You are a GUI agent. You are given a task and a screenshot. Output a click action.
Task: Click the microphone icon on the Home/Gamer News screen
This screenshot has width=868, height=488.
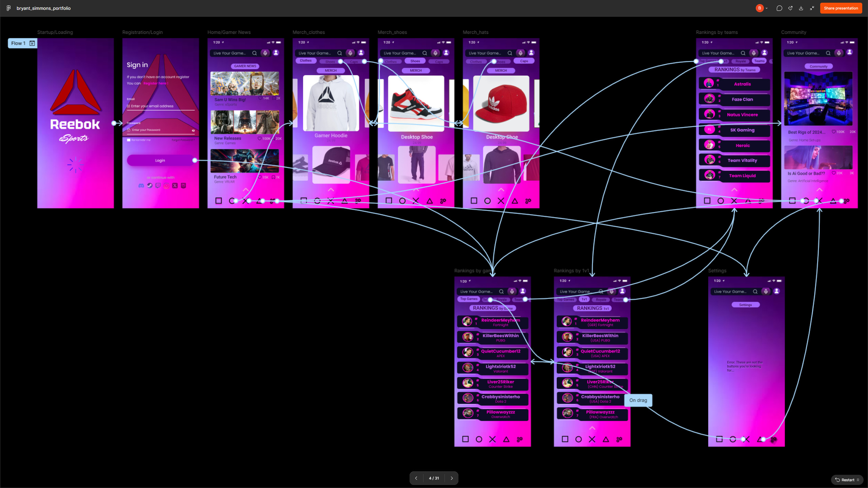[x=265, y=53]
